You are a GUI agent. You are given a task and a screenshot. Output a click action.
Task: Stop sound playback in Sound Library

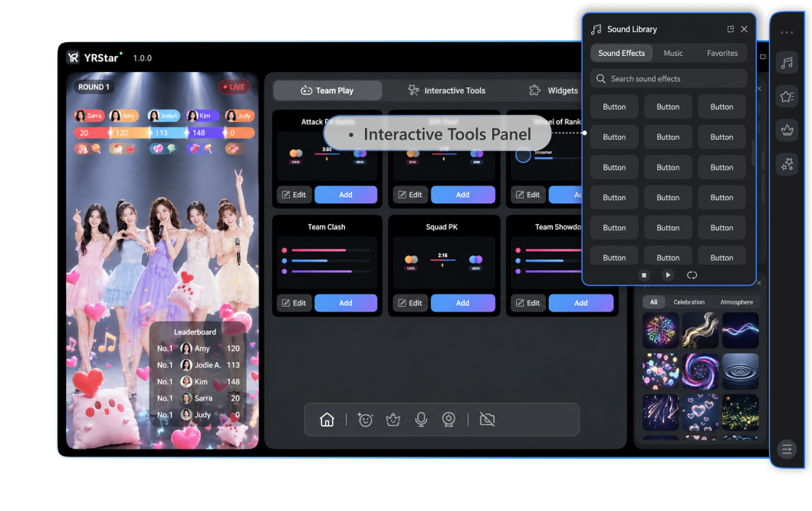point(644,275)
